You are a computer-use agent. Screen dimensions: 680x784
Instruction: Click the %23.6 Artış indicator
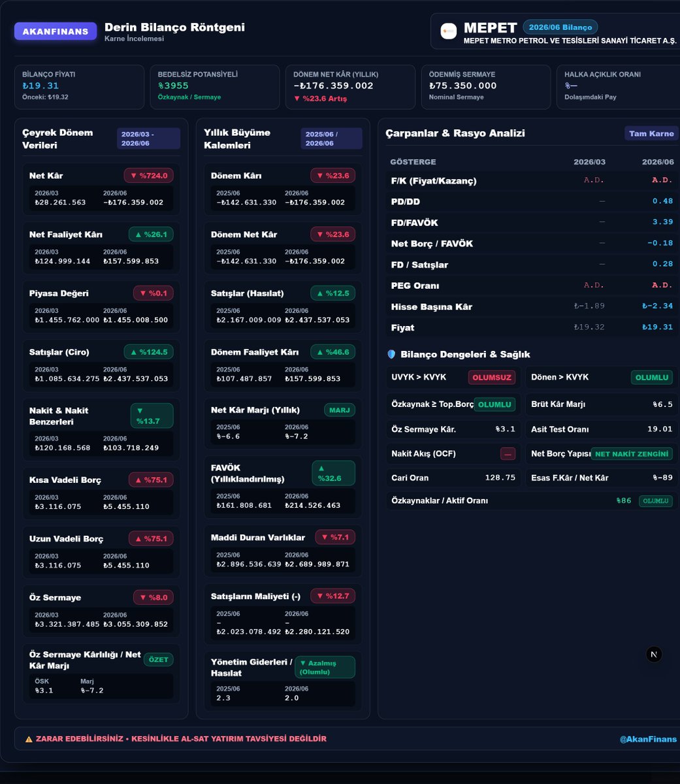320,99
